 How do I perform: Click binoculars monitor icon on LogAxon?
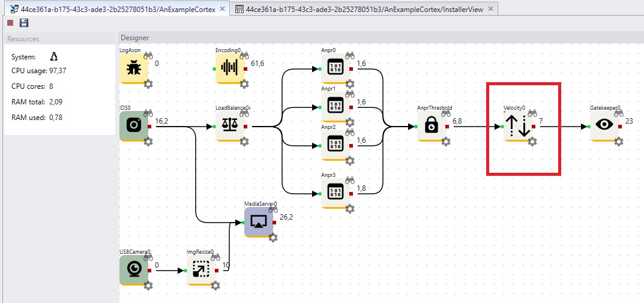pos(148,55)
